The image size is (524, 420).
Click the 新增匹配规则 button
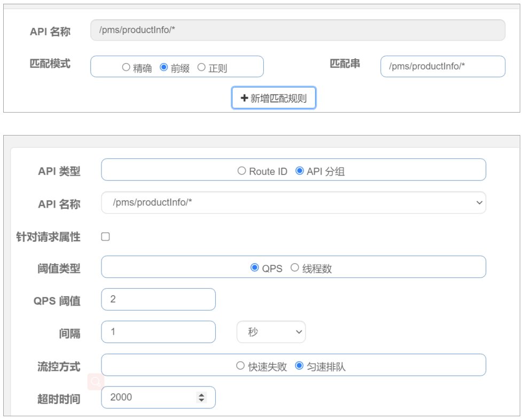point(273,98)
